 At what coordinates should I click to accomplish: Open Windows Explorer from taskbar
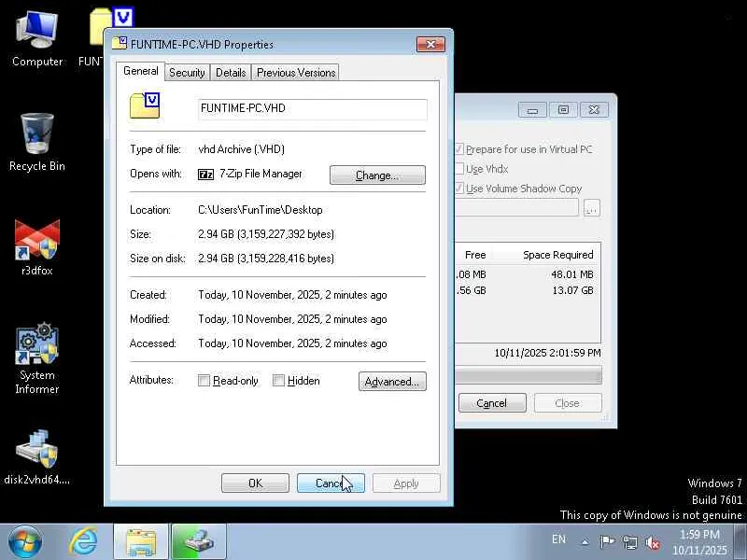coord(141,542)
